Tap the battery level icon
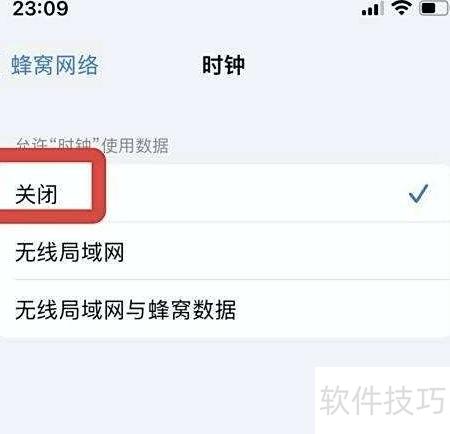450x434 pixels. tap(434, 8)
